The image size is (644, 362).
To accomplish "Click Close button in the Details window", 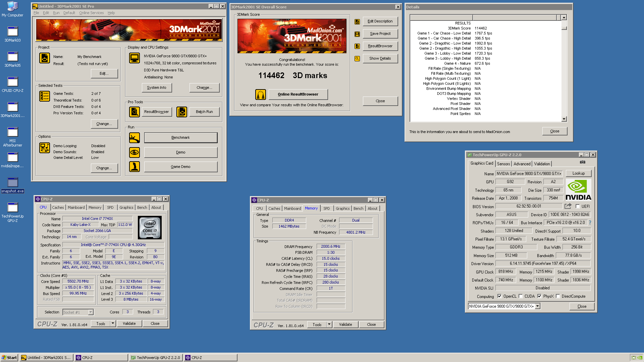I will coord(554,131).
